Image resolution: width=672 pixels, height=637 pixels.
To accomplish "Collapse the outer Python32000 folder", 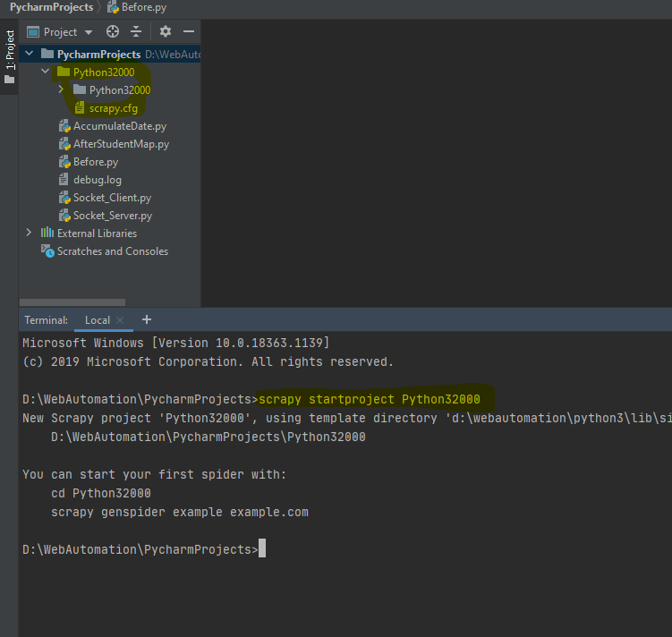I will tap(45, 72).
